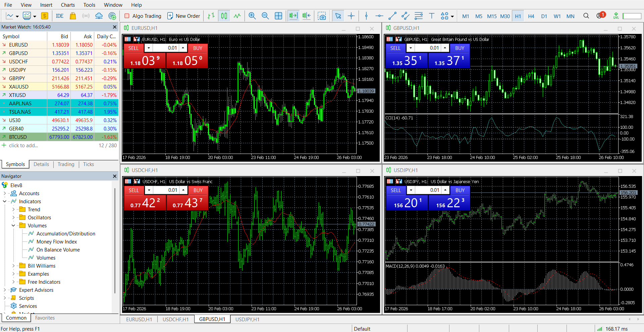Zoom out on the chart
Image resolution: width=644 pixels, height=332 pixels.
265,16
